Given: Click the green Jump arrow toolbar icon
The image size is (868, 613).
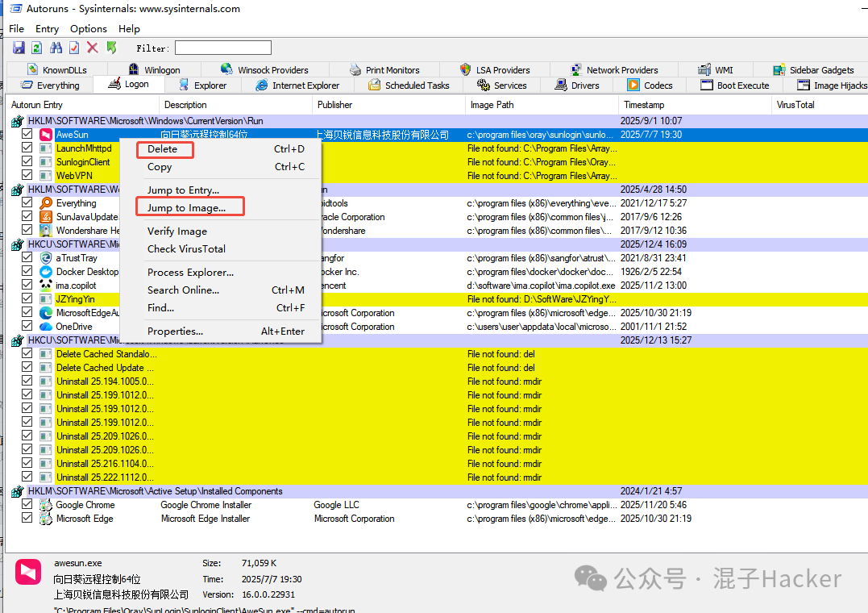Looking at the screenshot, I should pyautogui.click(x=111, y=48).
